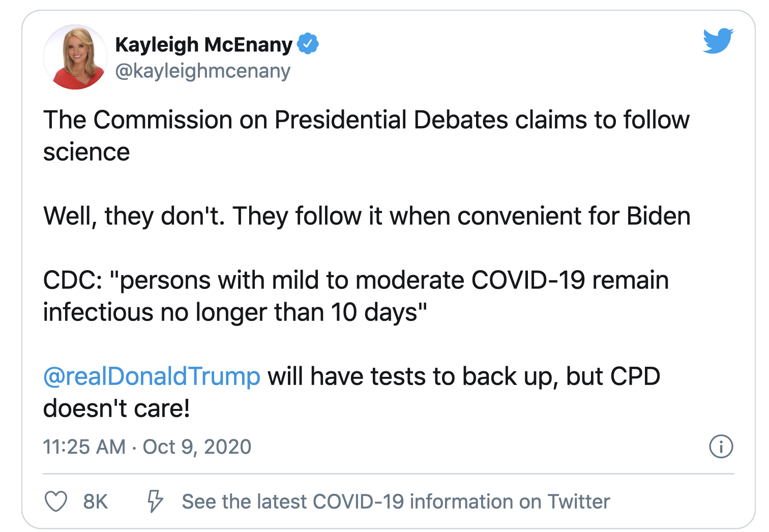Click the lightning bolt icon
Image resolution: width=769 pixels, height=532 pixels.
155,501
